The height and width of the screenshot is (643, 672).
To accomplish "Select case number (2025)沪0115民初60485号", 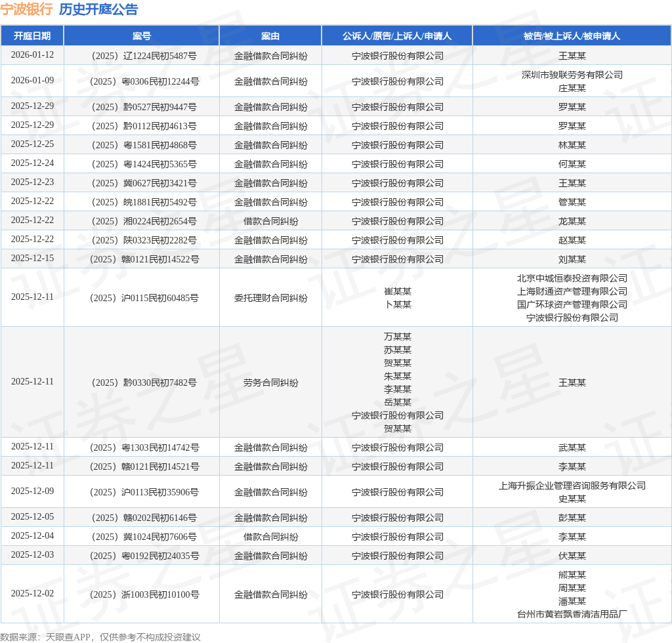I will 144,298.
